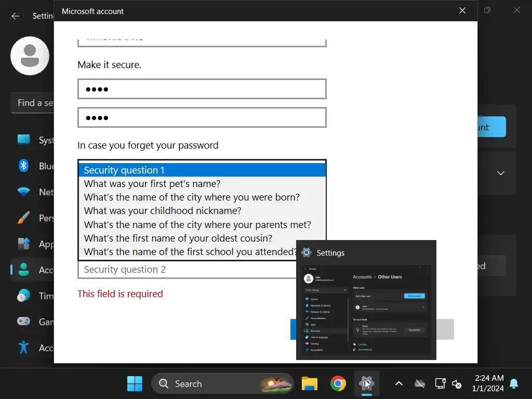Open System settings via its sidebar icon
532x399 pixels.
click(x=23, y=140)
